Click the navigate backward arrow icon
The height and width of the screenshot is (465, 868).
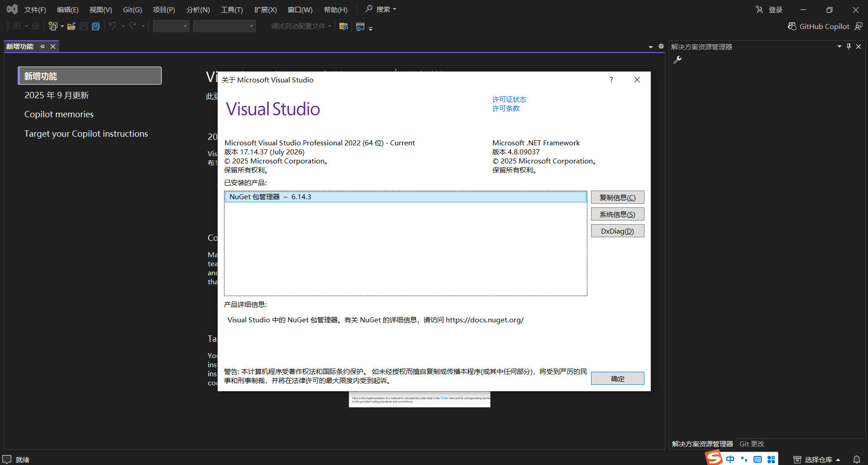17,26
